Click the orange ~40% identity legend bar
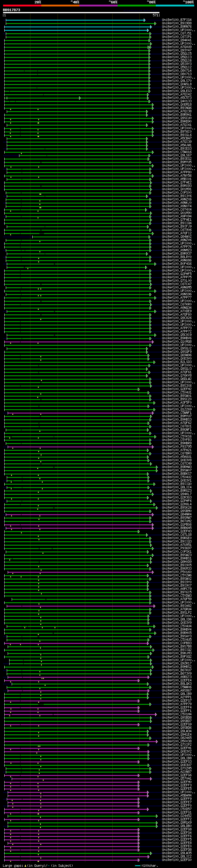Viewport: 197px width, 868px height. [x=60, y=6]
